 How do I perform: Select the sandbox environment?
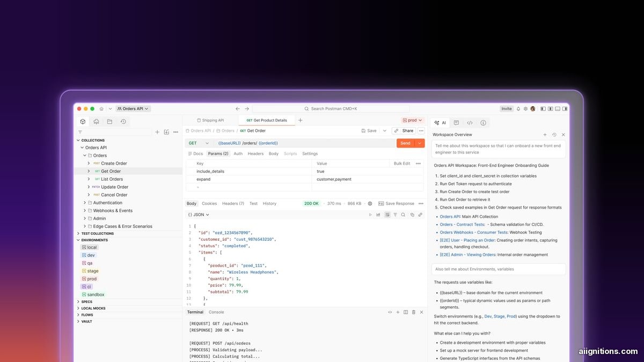[93, 294]
